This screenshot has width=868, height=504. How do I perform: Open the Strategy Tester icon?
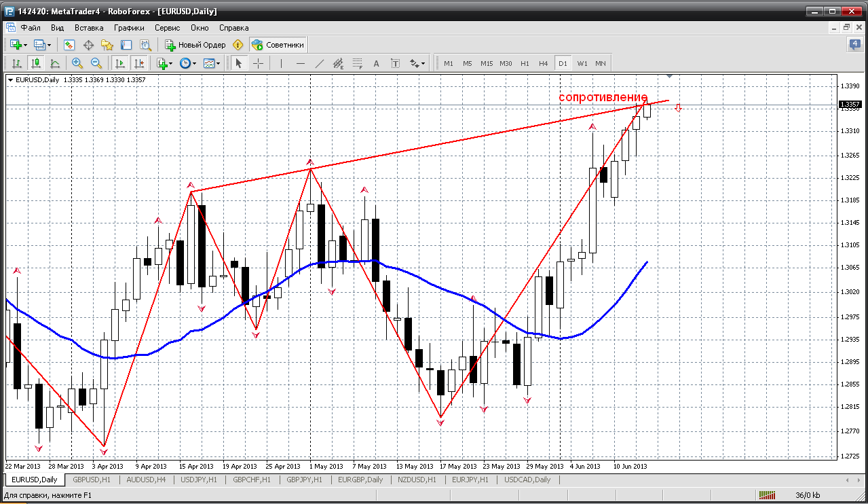point(145,45)
